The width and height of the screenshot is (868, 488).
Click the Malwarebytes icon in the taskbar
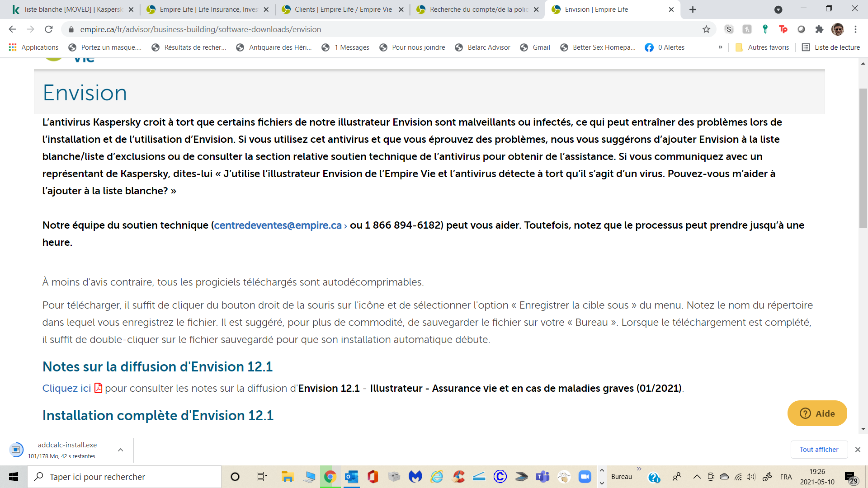click(415, 477)
